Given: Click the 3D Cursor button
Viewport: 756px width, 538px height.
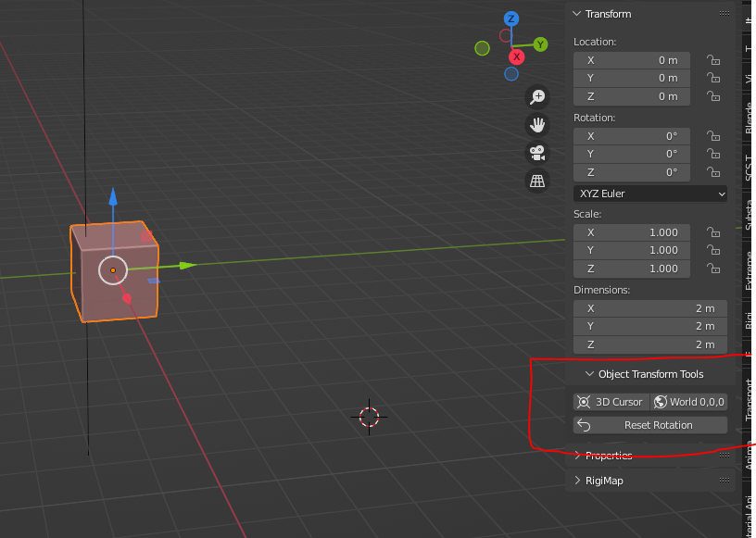Looking at the screenshot, I should (x=611, y=402).
